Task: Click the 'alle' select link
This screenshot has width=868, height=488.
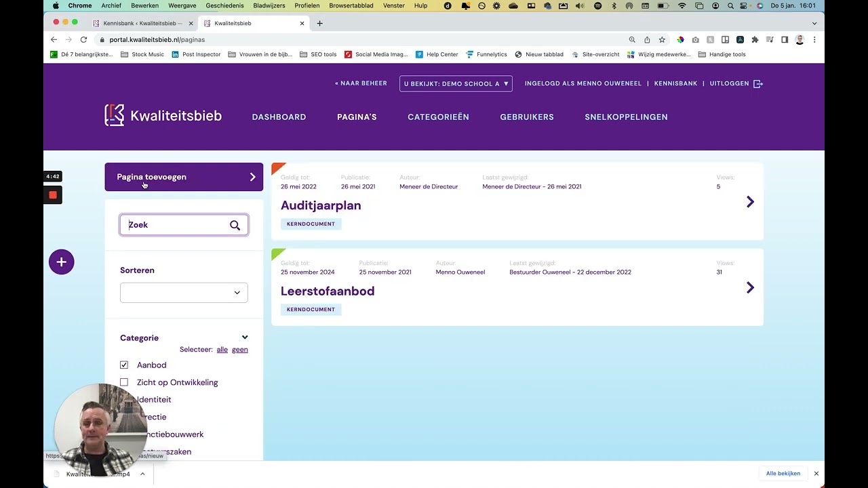Action: click(222, 350)
